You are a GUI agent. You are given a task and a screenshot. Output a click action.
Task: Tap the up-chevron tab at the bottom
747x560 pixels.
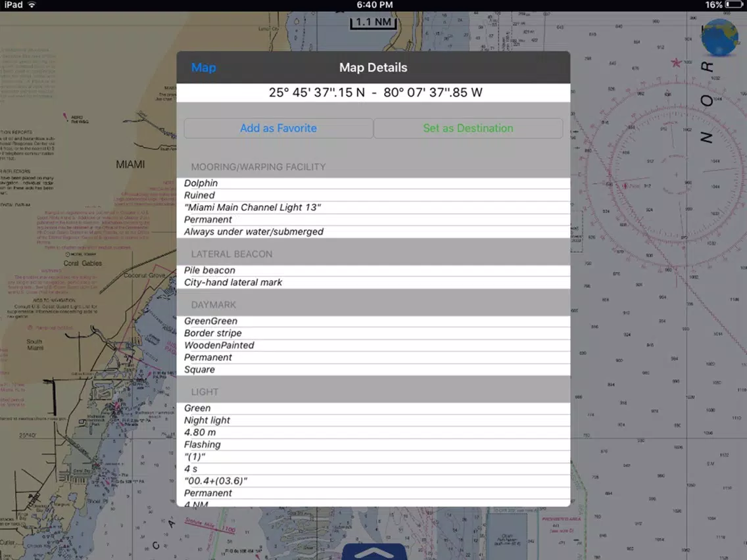pos(374,551)
